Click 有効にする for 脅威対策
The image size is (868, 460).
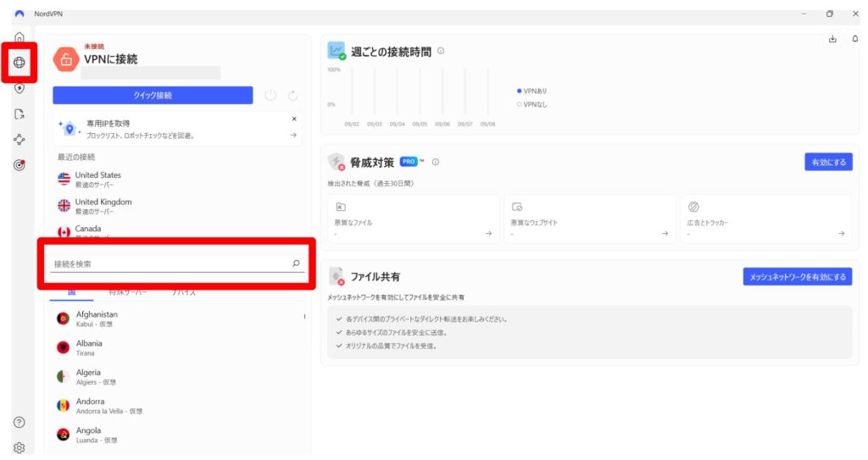click(828, 162)
